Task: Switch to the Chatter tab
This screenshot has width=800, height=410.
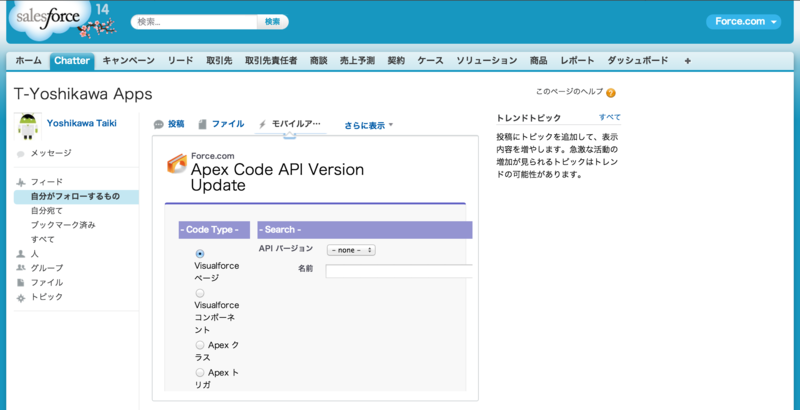Action: point(72,61)
